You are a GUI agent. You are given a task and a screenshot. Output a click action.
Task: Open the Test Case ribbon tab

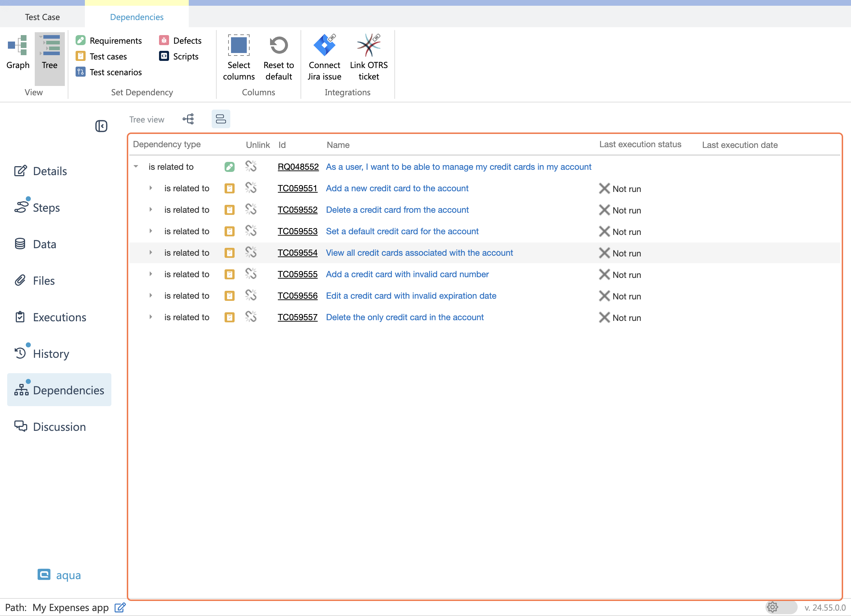(x=42, y=17)
